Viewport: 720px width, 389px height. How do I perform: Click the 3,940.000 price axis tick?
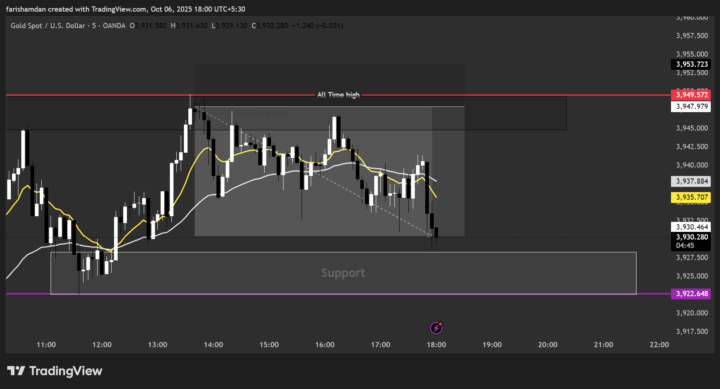click(x=692, y=165)
